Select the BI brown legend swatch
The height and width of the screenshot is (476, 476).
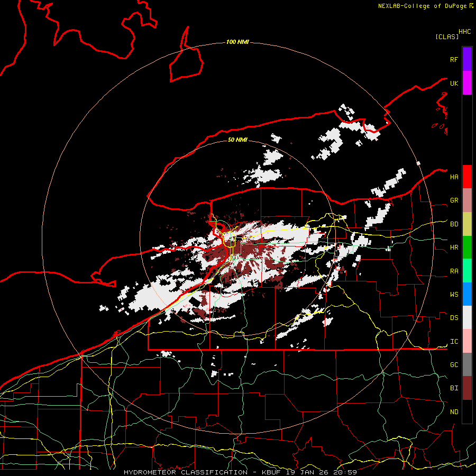tap(467, 388)
